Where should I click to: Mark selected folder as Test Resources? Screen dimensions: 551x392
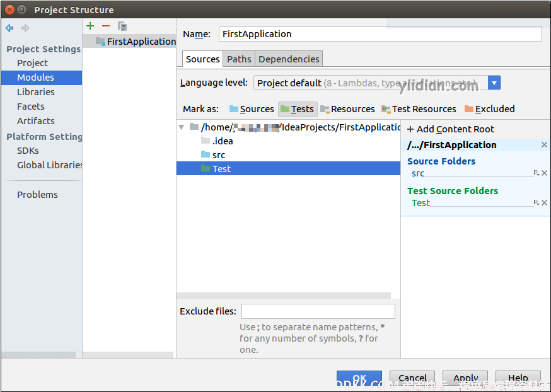click(x=419, y=109)
